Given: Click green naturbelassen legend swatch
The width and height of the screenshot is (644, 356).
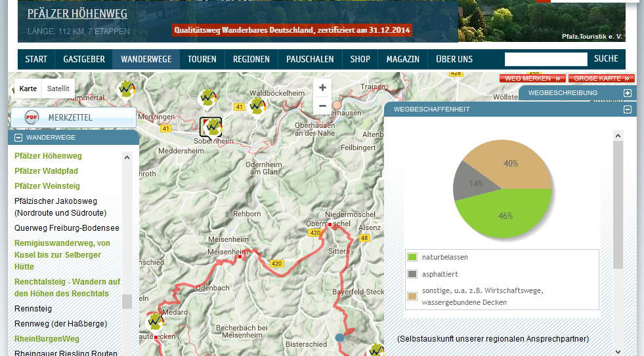Looking at the screenshot, I should click(412, 258).
